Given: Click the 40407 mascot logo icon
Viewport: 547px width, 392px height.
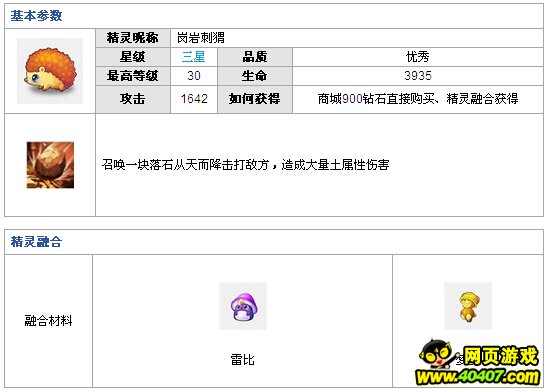Looking at the screenshot, I should 437,353.
